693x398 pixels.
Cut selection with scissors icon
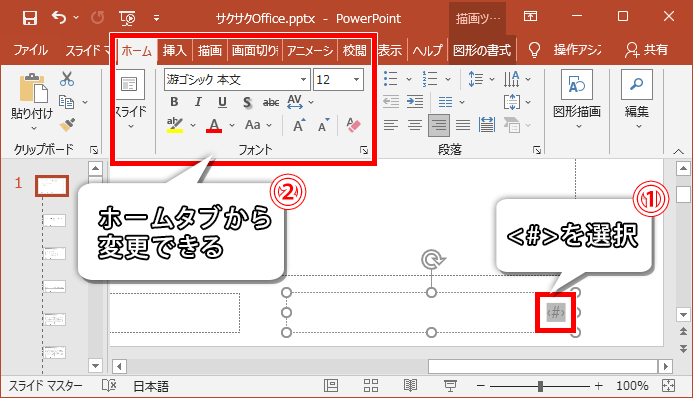coord(67,79)
